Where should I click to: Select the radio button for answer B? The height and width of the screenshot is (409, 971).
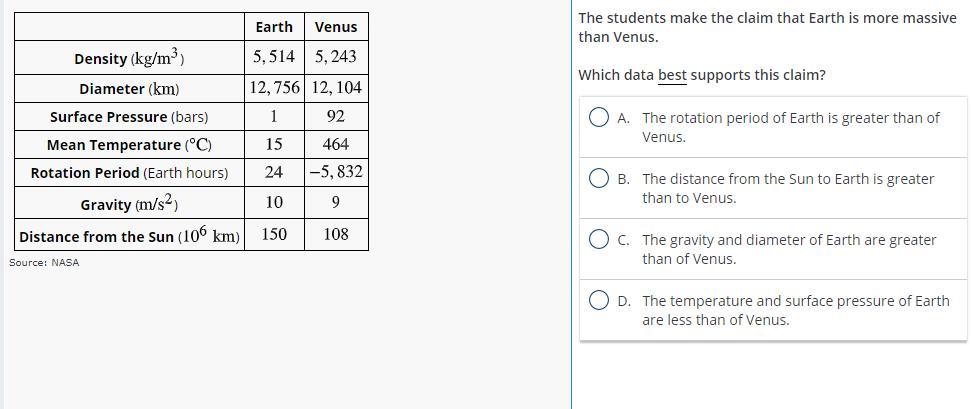pos(599,179)
